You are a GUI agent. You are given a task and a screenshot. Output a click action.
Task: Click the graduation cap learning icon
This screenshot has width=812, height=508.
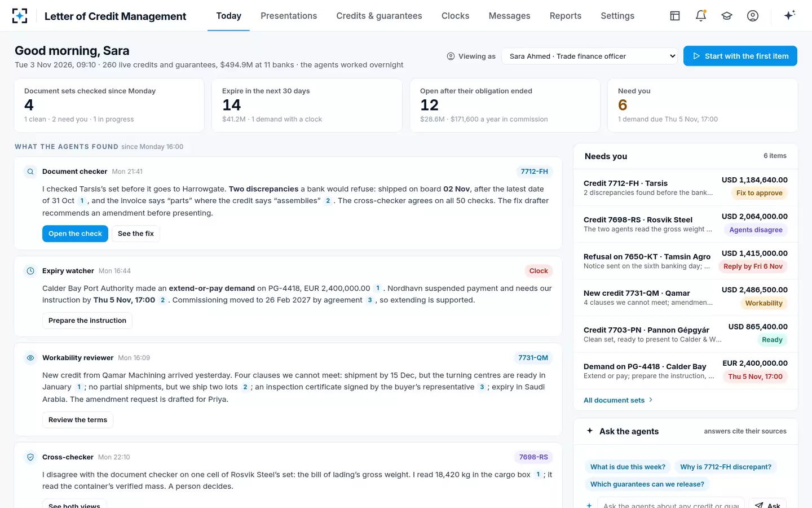pos(727,16)
